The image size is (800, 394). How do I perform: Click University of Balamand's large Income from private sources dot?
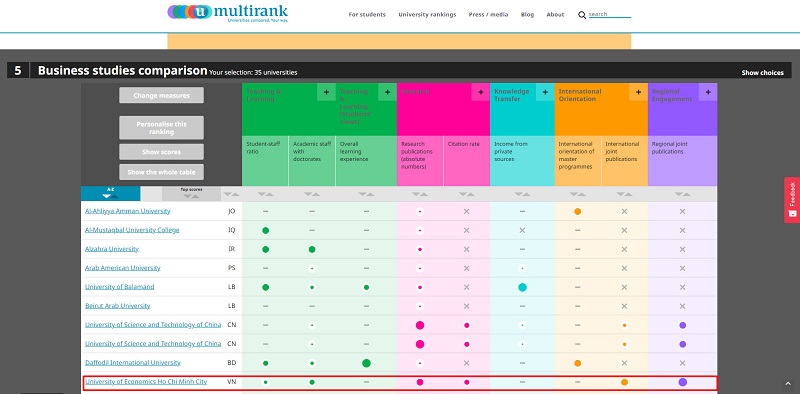[x=522, y=287]
